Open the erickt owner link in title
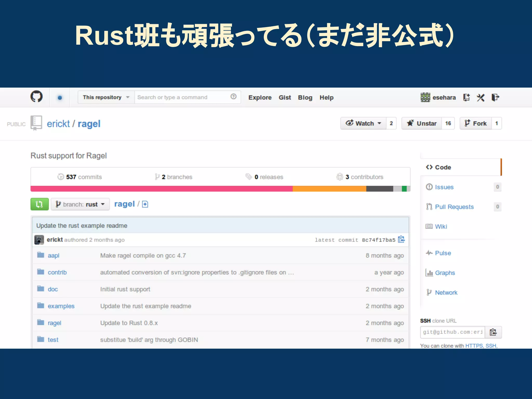532x399 pixels. click(58, 124)
